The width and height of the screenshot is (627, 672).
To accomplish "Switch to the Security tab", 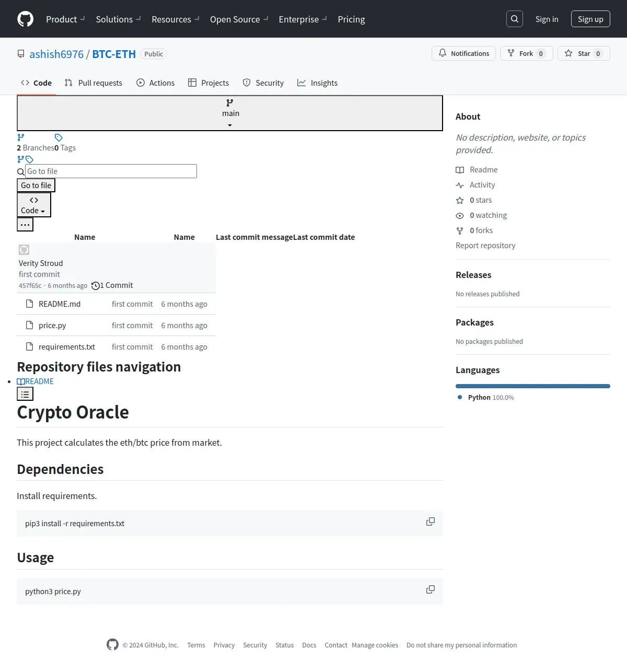I will tap(263, 83).
